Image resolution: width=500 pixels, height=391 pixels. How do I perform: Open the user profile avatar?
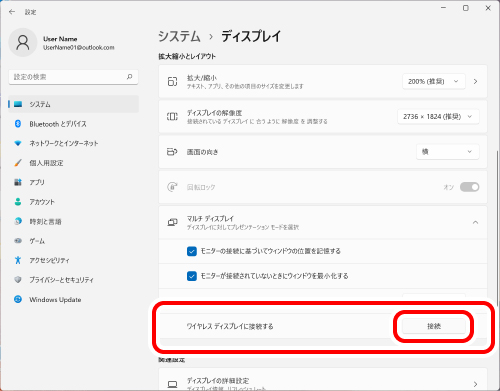(x=23, y=42)
